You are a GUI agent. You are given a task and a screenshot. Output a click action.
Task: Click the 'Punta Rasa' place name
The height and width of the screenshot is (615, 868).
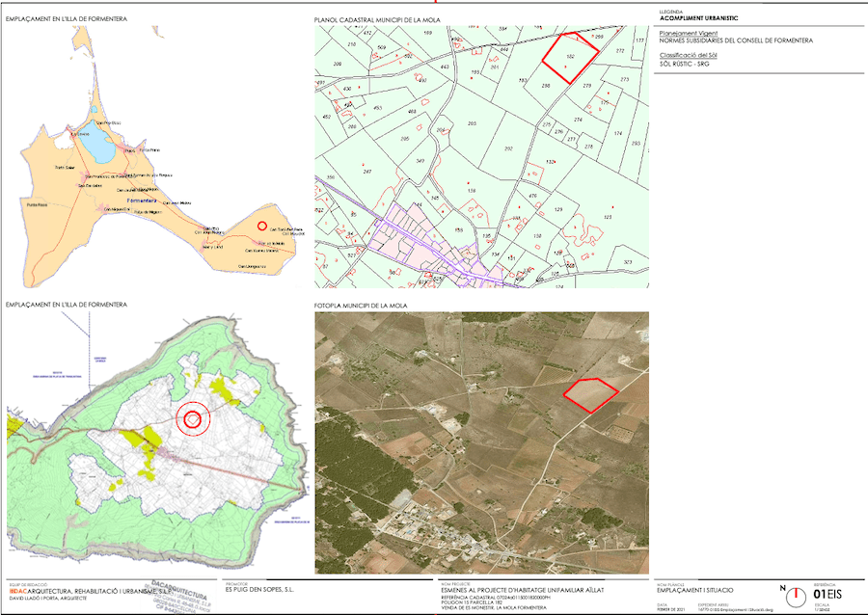(37, 204)
